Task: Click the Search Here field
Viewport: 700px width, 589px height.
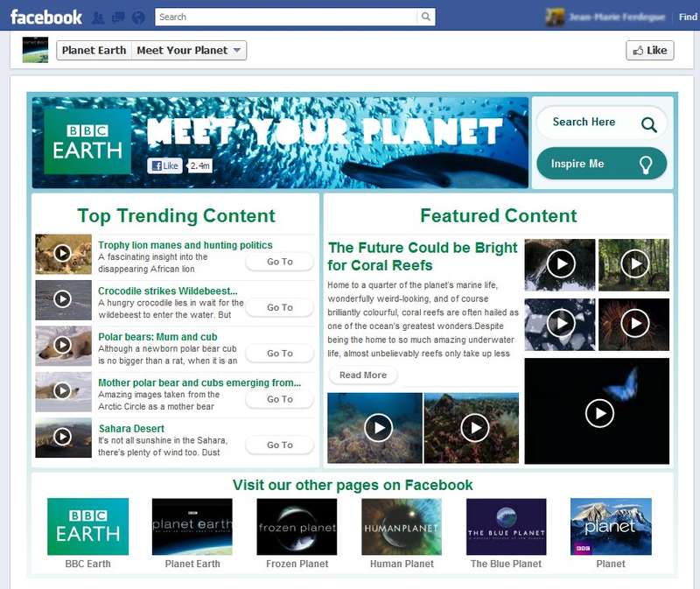Action: tap(602, 123)
